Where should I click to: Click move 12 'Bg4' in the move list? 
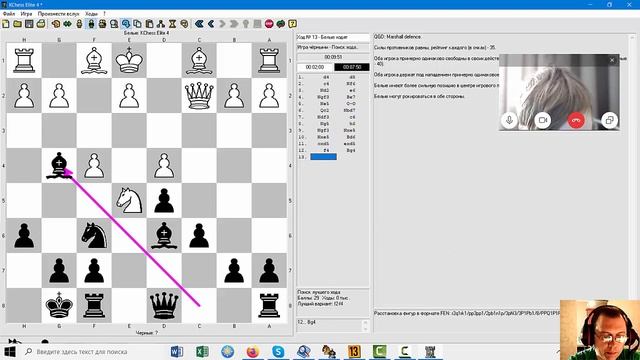pos(351,150)
